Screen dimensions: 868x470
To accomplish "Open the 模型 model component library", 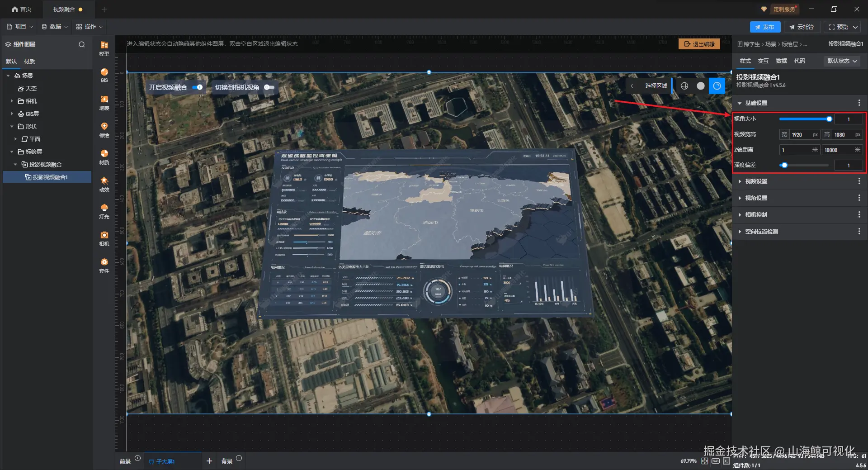I will pyautogui.click(x=104, y=48).
